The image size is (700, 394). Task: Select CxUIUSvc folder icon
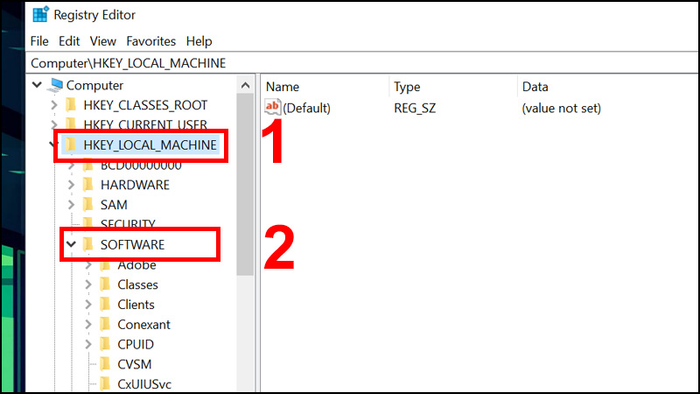pyautogui.click(x=105, y=384)
